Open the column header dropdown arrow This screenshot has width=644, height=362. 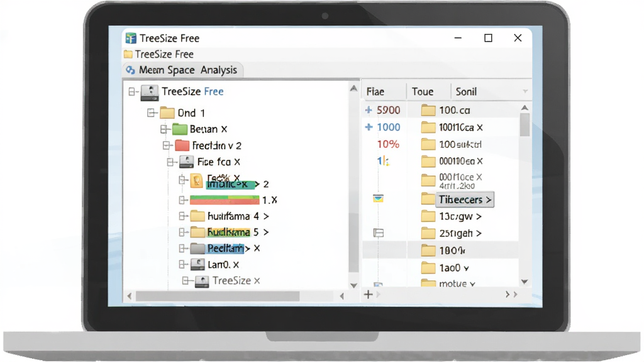click(x=525, y=91)
